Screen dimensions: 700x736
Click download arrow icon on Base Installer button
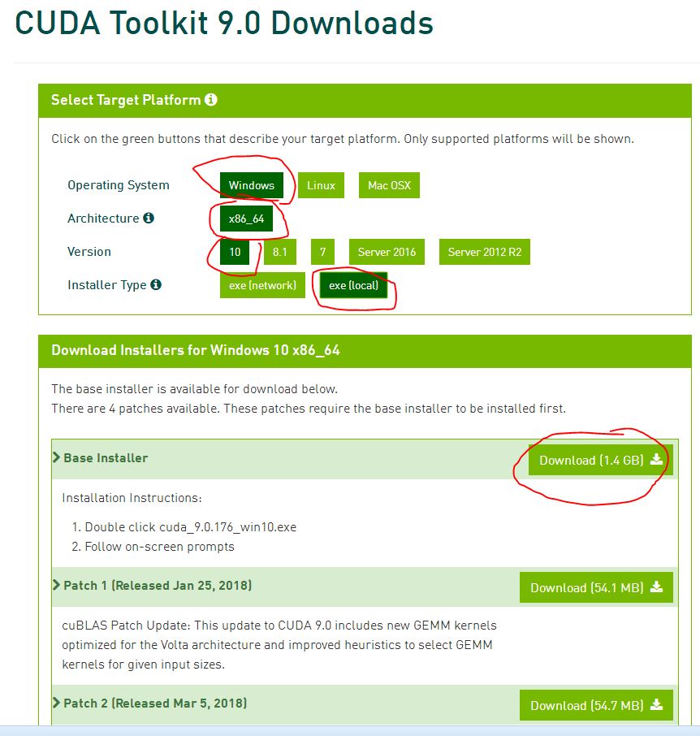click(x=656, y=460)
